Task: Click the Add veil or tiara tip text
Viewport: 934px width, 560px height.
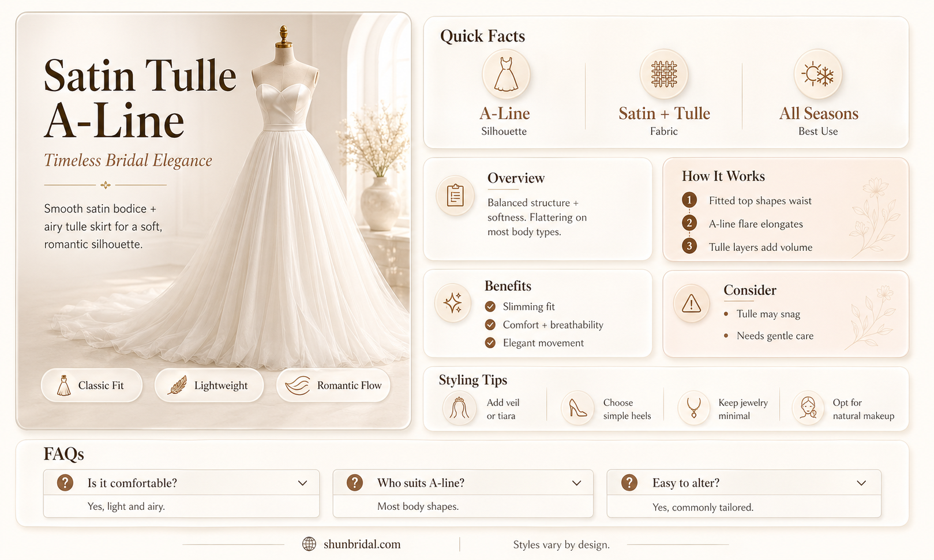Action: pyautogui.click(x=503, y=409)
